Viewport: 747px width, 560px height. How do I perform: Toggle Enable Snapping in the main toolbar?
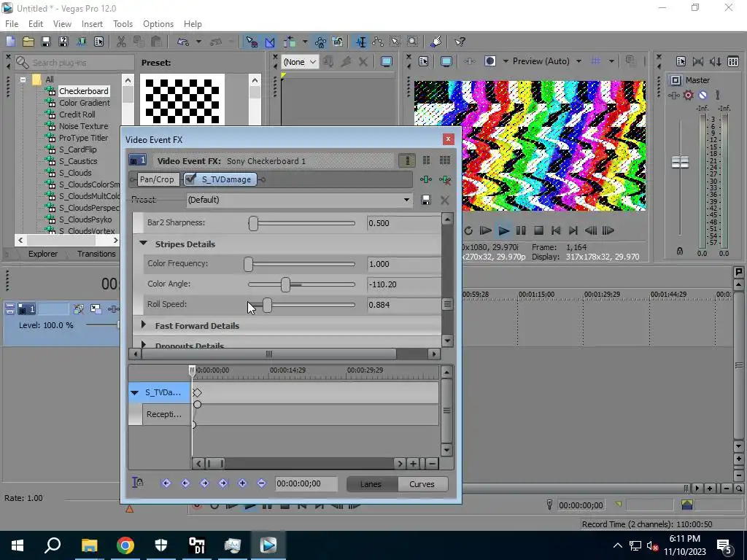click(252, 42)
